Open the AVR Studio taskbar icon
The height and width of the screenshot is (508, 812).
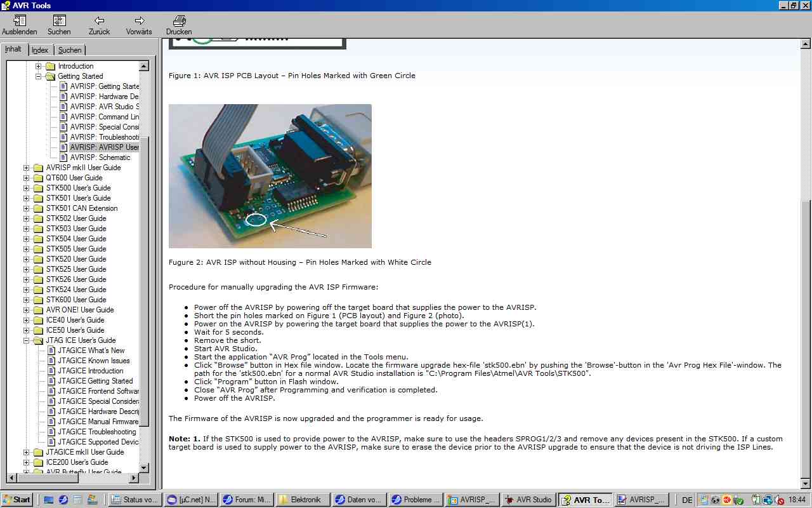tap(528, 499)
